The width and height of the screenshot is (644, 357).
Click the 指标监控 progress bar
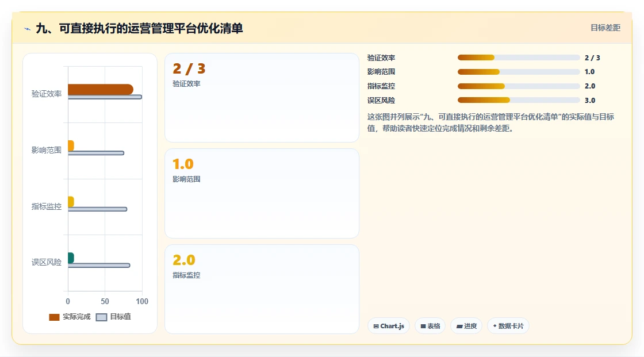(519, 86)
